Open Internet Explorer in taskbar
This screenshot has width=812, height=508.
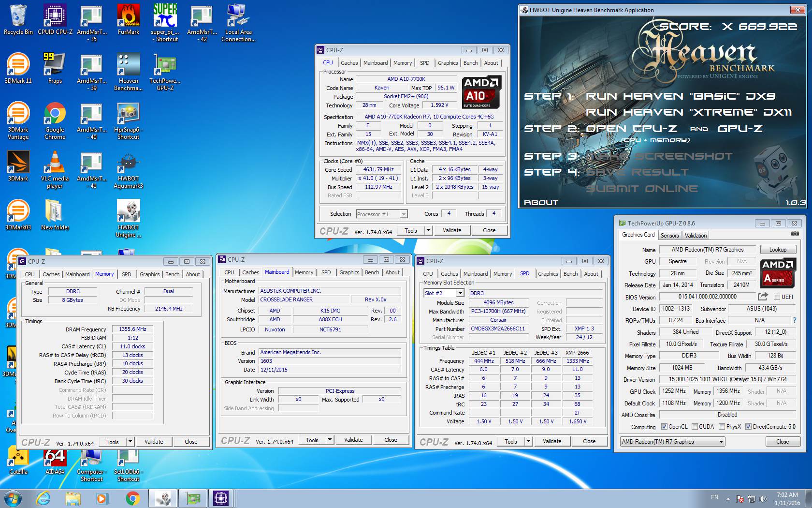click(43, 498)
